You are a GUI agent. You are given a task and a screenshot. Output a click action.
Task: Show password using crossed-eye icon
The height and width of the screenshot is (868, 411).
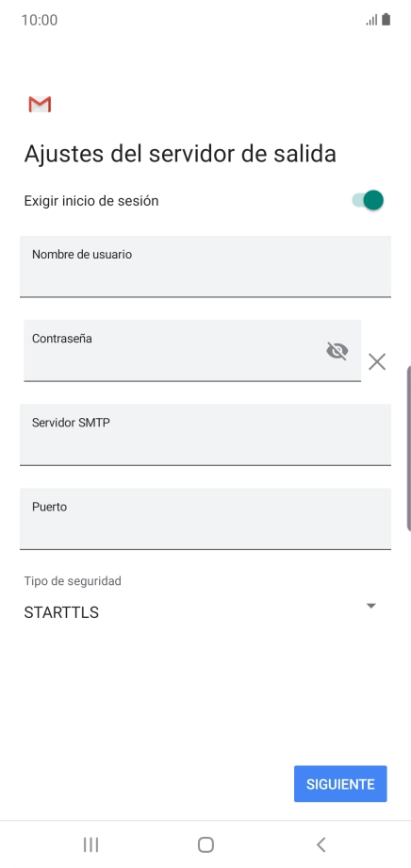(337, 350)
